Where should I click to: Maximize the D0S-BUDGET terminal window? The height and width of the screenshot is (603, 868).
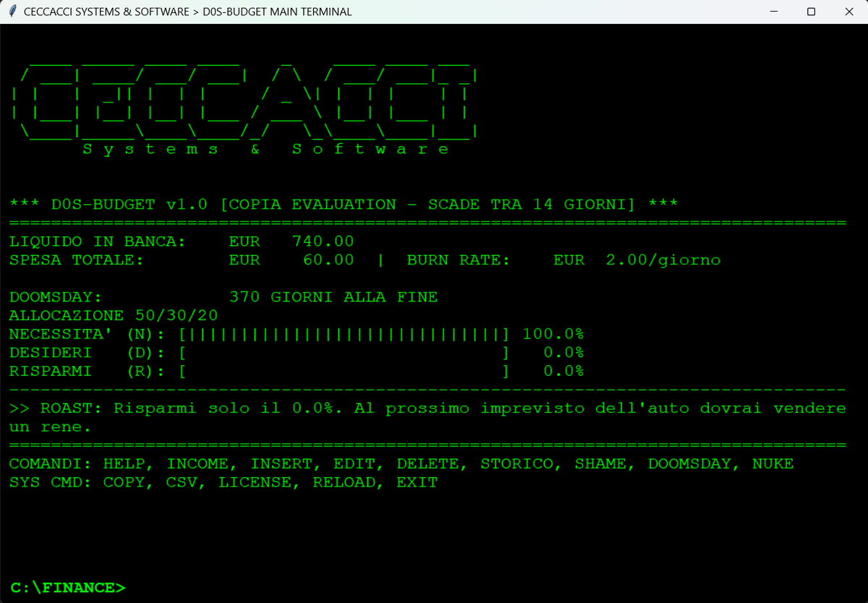(x=812, y=12)
